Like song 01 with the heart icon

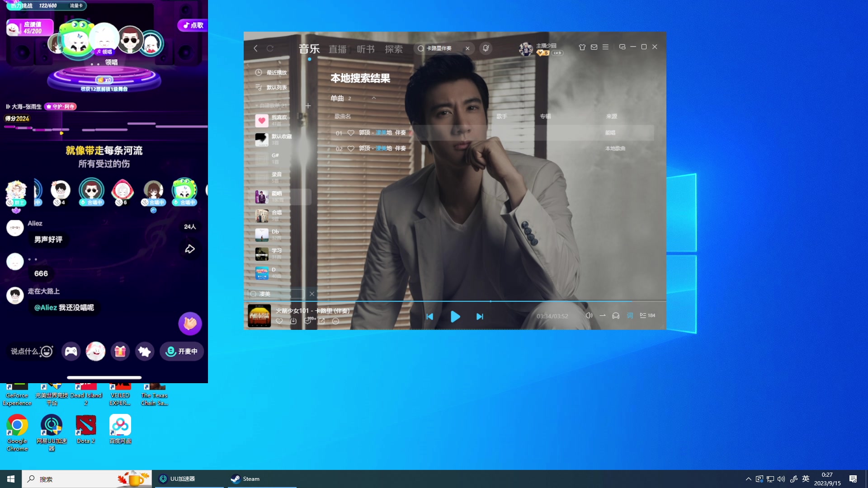351,133
